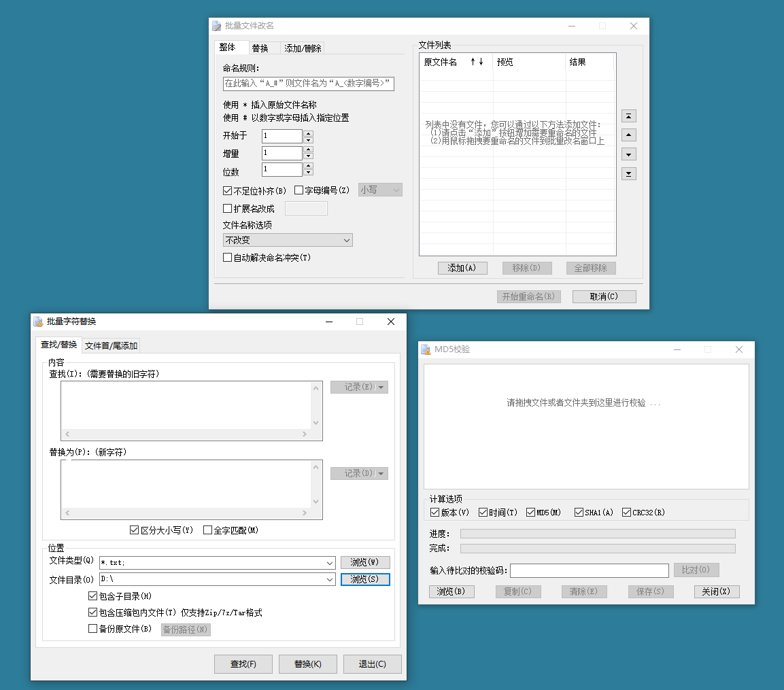Viewport: 784px width, 690px height.
Task: Open the 文件首/尾添加 tab
Action: 111,345
